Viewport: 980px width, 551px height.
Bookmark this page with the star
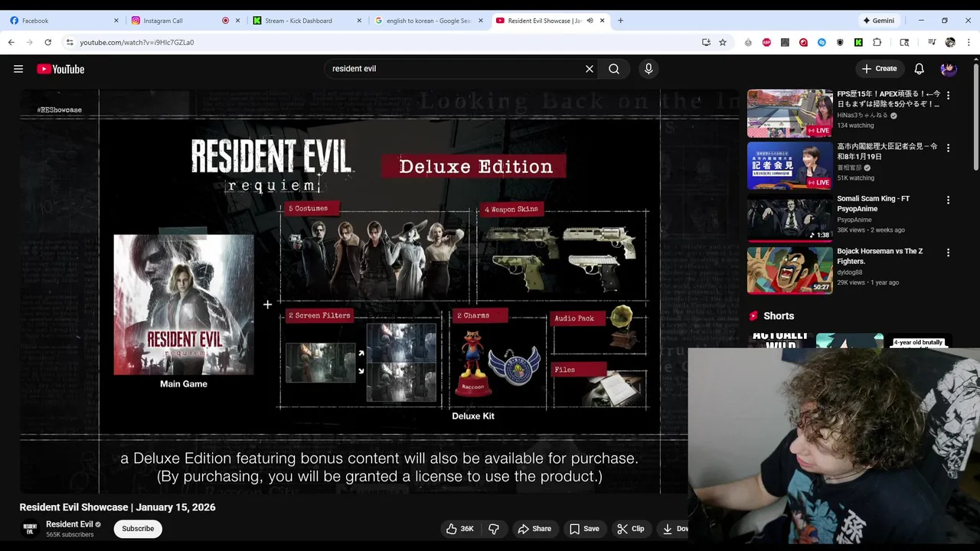pyautogui.click(x=723, y=42)
